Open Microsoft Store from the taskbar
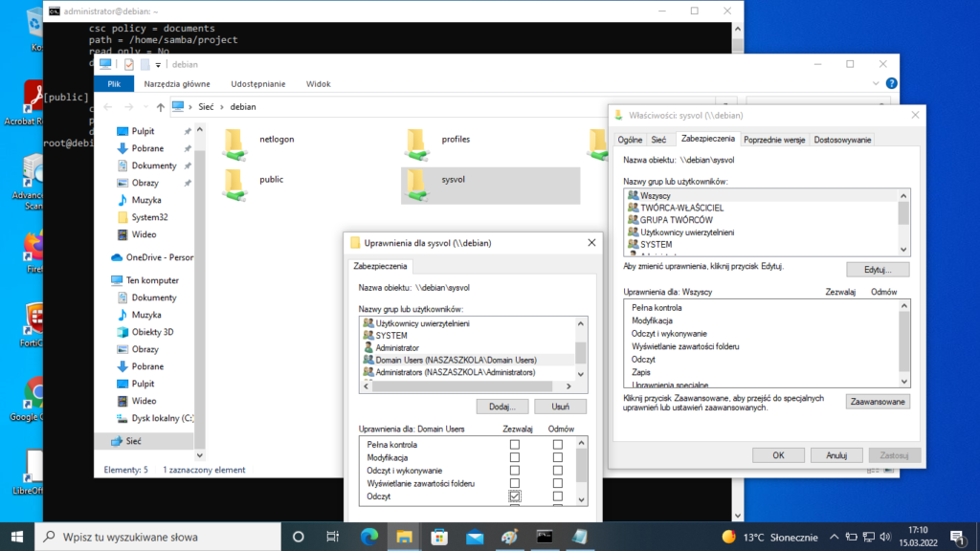This screenshot has width=980, height=551. (x=439, y=537)
